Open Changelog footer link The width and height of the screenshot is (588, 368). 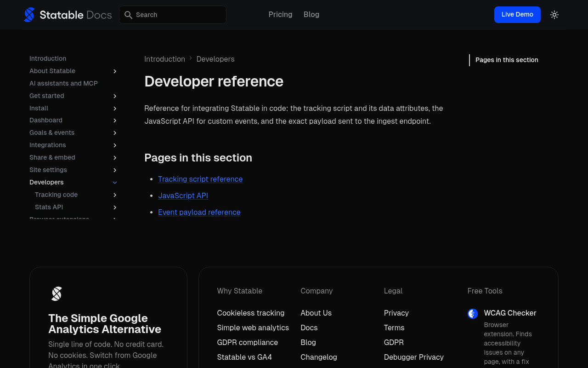coord(319,357)
